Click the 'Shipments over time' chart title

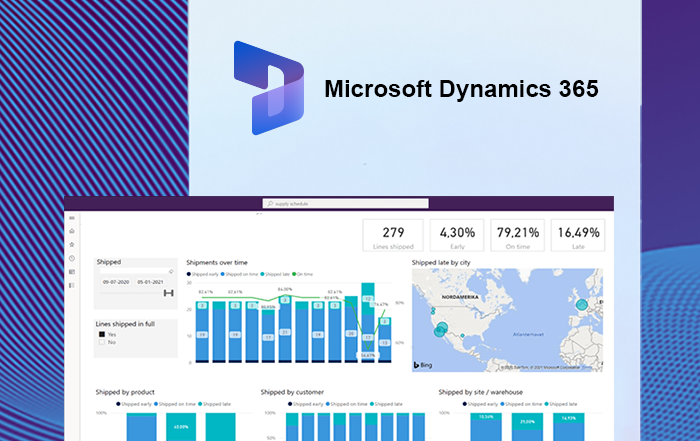217,262
